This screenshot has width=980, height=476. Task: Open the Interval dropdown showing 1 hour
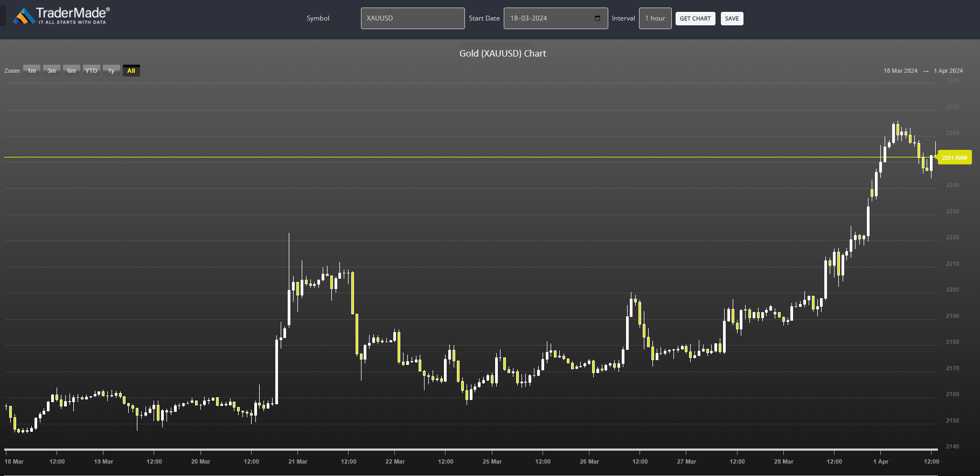(x=655, y=18)
